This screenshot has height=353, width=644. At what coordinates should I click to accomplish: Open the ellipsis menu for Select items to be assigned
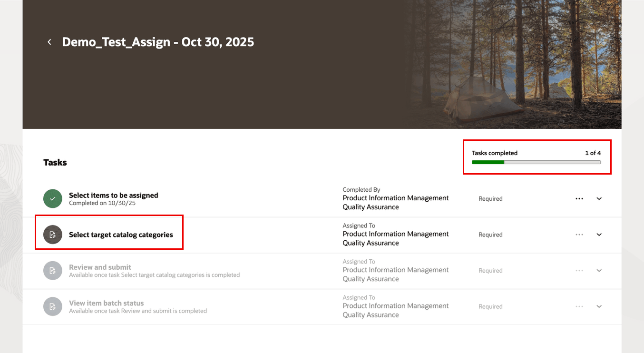[579, 198]
